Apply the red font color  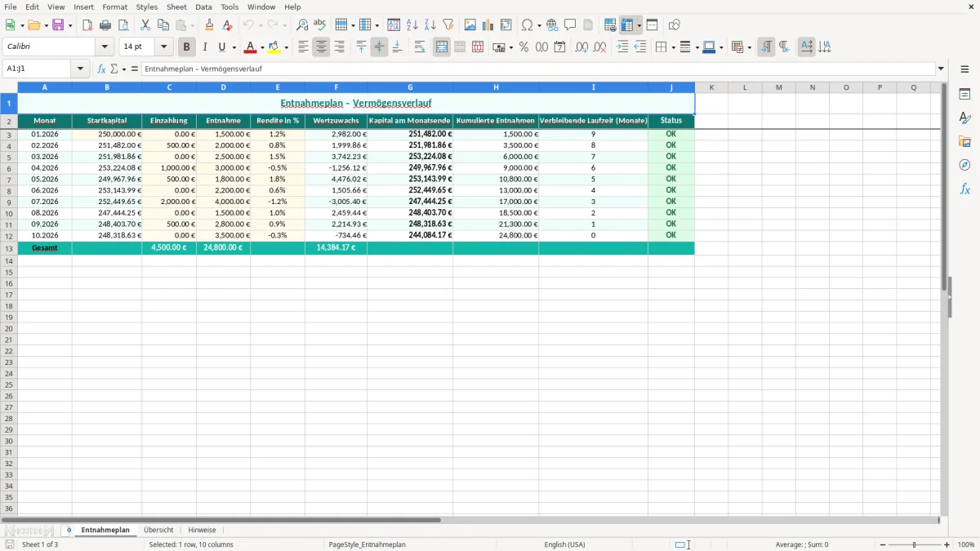250,47
